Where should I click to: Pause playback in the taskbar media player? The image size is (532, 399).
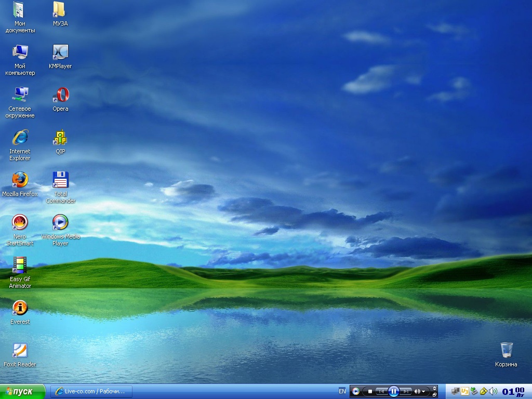394,391
